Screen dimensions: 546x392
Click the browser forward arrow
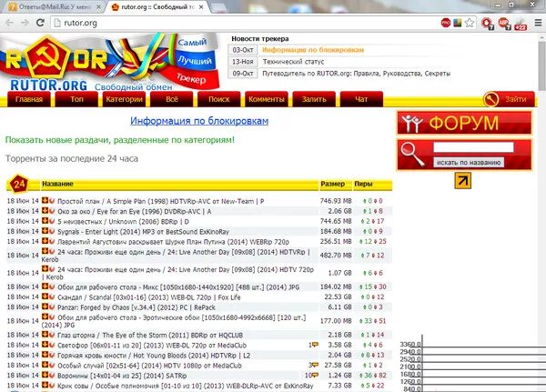tap(25, 23)
